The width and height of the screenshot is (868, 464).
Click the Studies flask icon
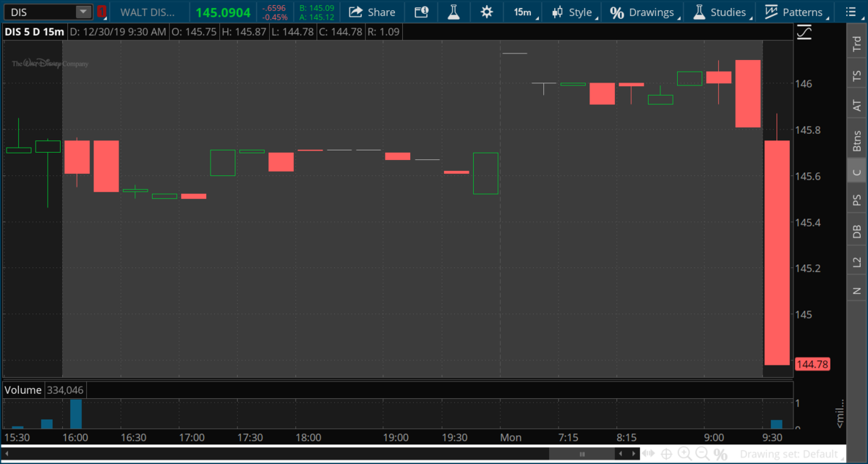click(x=699, y=12)
